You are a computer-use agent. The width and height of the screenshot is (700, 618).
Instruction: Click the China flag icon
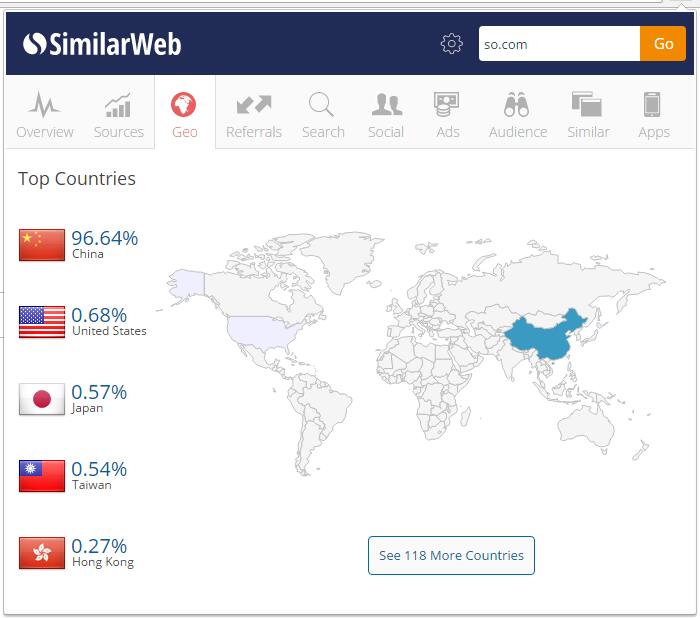pyautogui.click(x=42, y=245)
